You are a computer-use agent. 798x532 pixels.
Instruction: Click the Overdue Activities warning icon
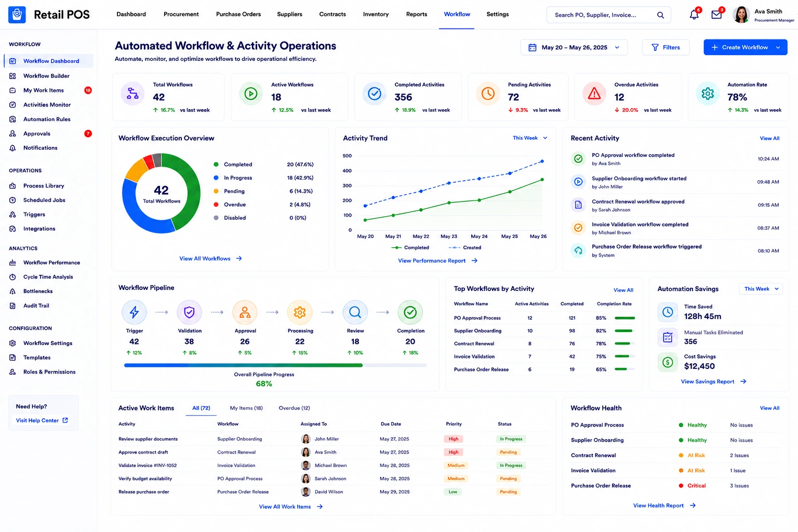pos(594,94)
